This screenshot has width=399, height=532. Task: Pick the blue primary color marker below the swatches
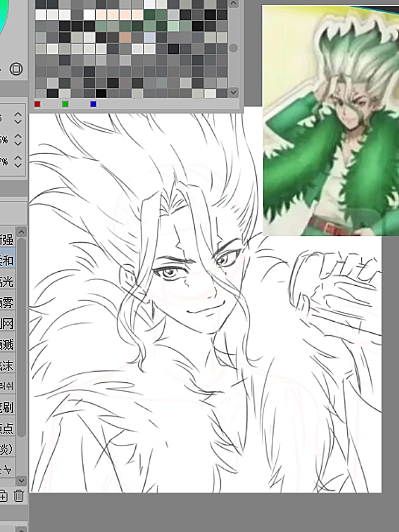[x=94, y=104]
